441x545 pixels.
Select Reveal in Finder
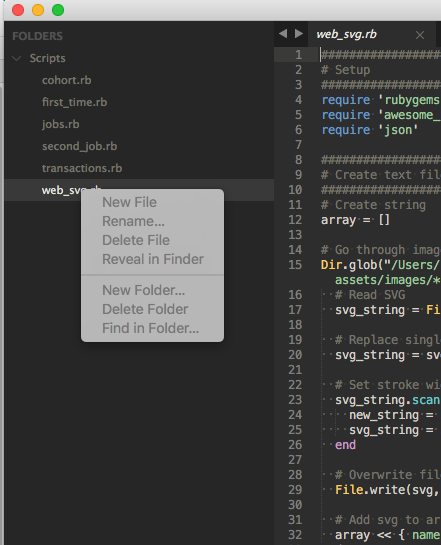152,259
